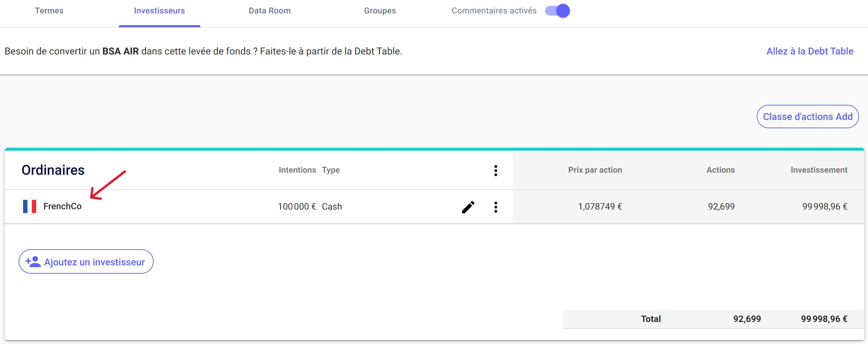The width and height of the screenshot is (868, 344).
Task: Click the French flag icon
Action: [30, 206]
